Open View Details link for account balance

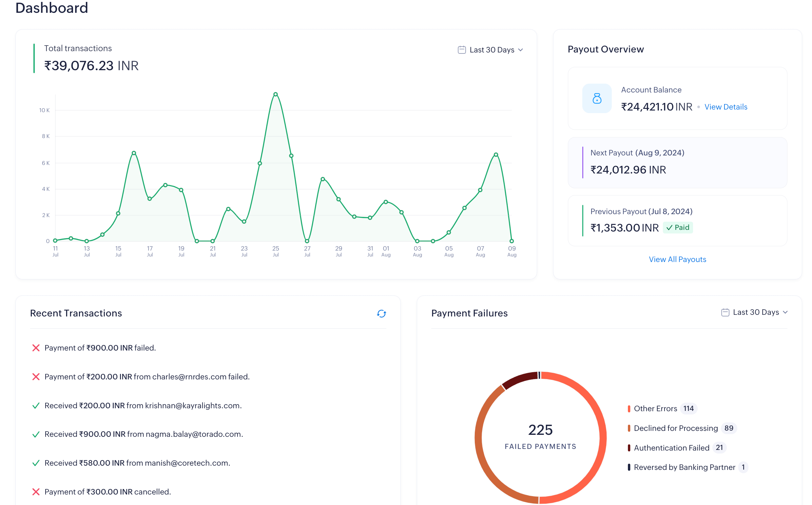[x=725, y=107]
